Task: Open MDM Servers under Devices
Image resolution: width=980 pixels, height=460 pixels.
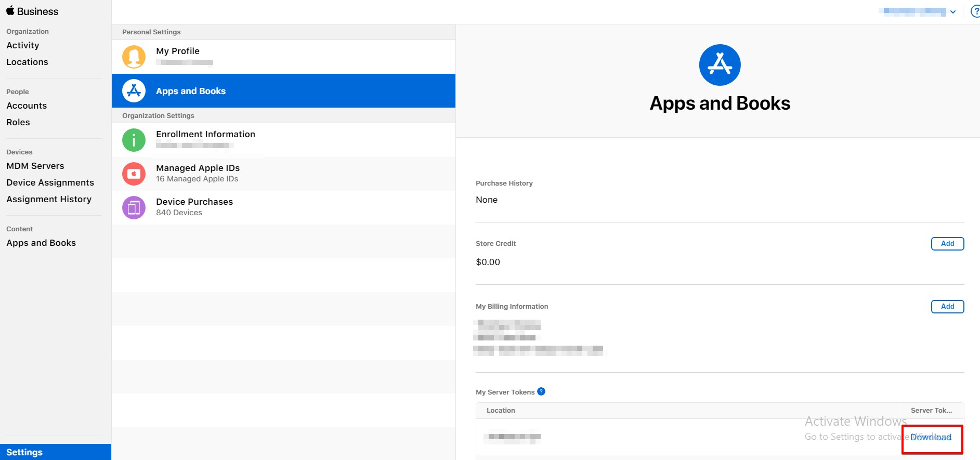Action: 35,166
